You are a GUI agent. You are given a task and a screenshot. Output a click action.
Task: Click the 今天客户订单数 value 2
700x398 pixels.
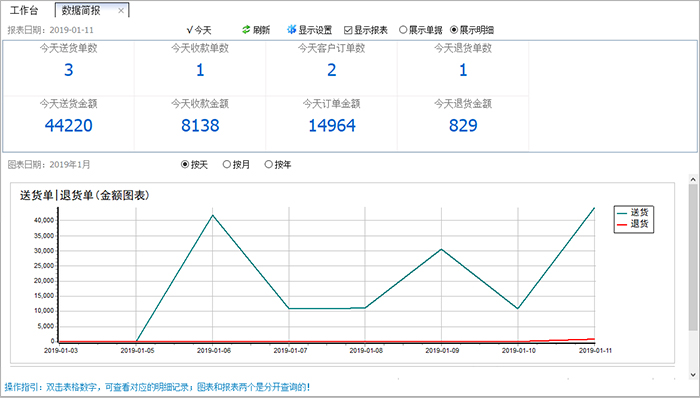[x=331, y=70]
